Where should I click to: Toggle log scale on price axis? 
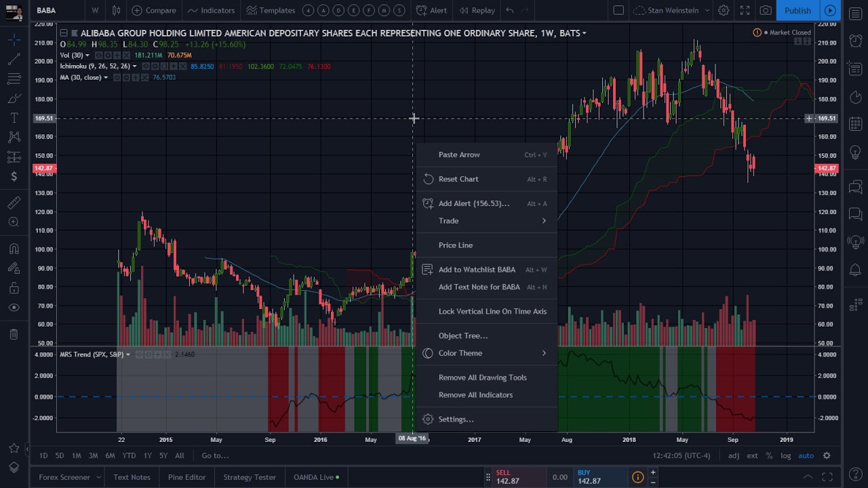click(x=785, y=455)
